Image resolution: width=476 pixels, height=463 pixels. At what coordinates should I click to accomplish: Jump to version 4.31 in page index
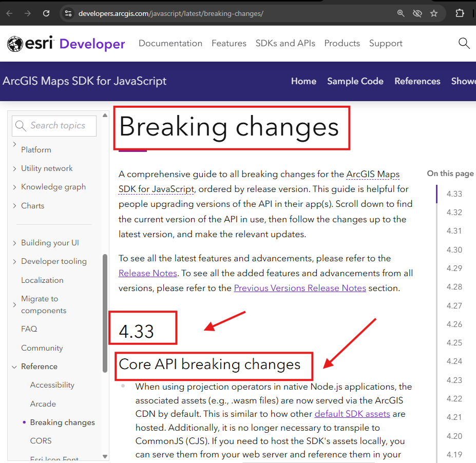pyautogui.click(x=454, y=231)
